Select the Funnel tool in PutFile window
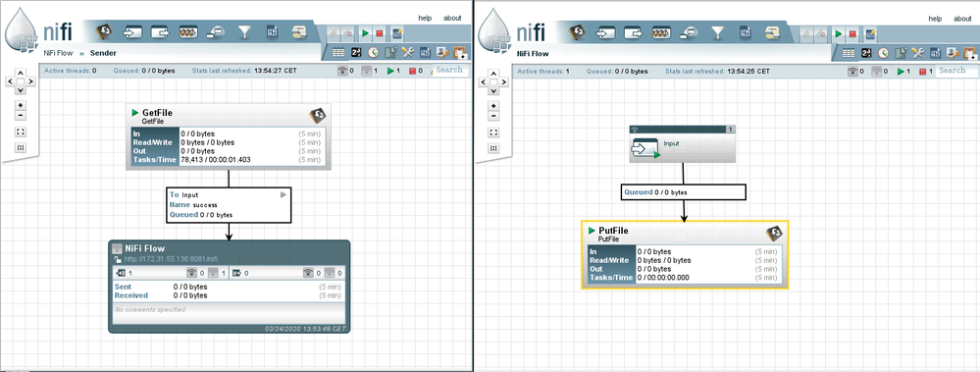 coord(717,31)
